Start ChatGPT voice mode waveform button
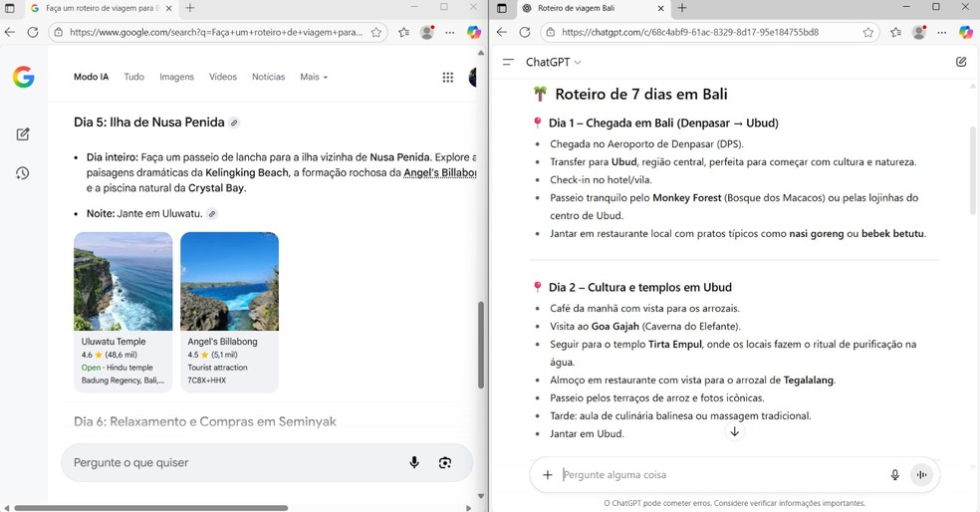980x512 pixels. 922,475
